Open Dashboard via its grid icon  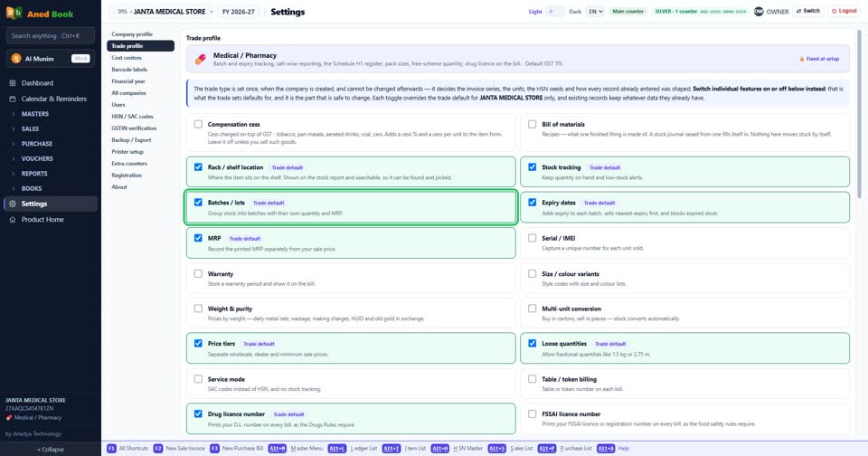pyautogui.click(x=13, y=83)
